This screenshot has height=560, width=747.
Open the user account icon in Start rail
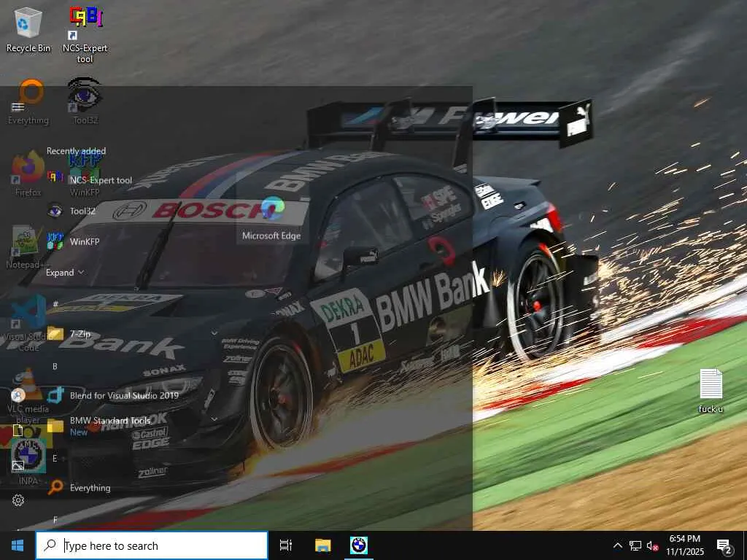[x=18, y=395]
